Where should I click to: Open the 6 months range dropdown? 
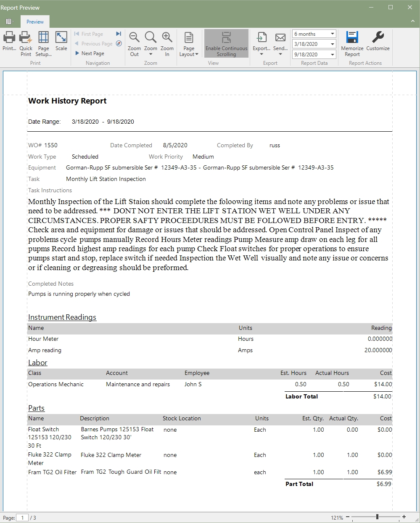click(x=333, y=34)
